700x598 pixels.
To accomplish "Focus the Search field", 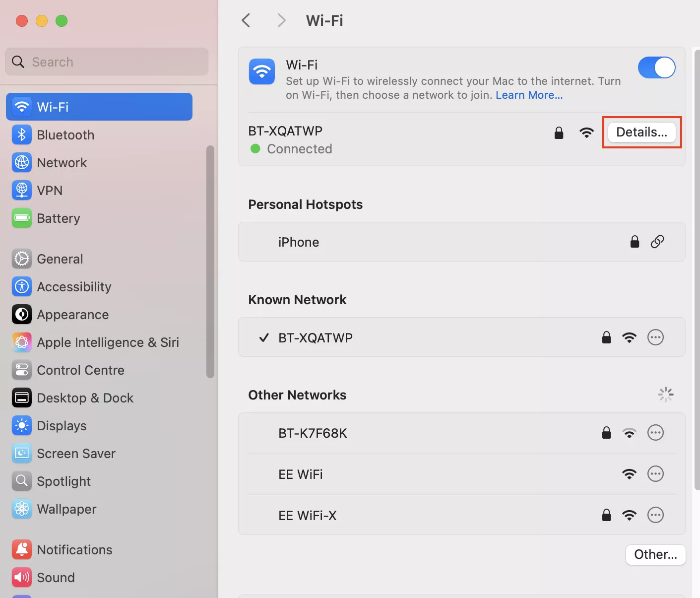I will point(107,62).
